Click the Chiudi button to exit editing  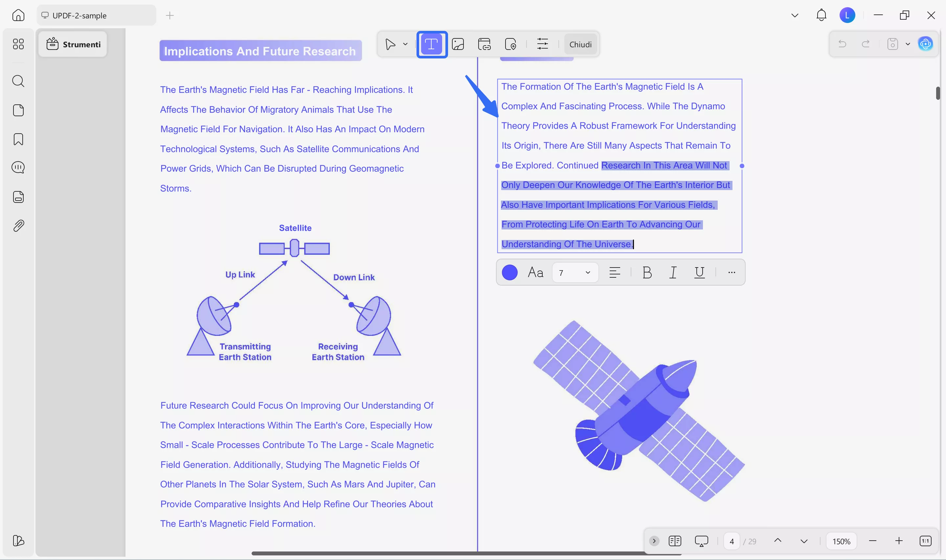click(x=580, y=44)
